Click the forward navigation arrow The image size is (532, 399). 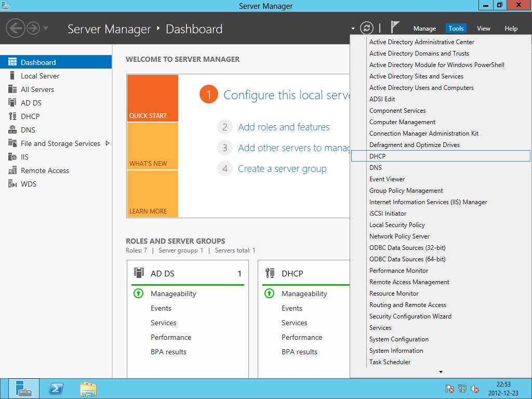(x=33, y=28)
